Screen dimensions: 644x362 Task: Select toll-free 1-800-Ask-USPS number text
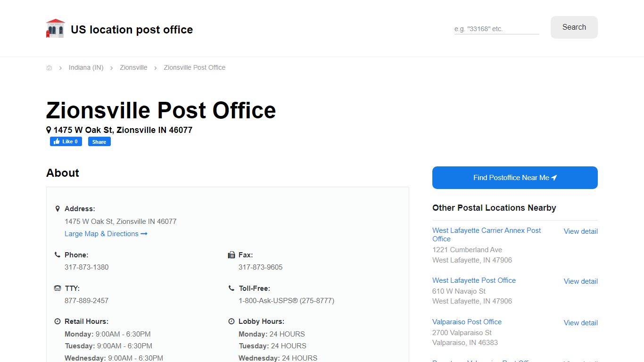286,301
